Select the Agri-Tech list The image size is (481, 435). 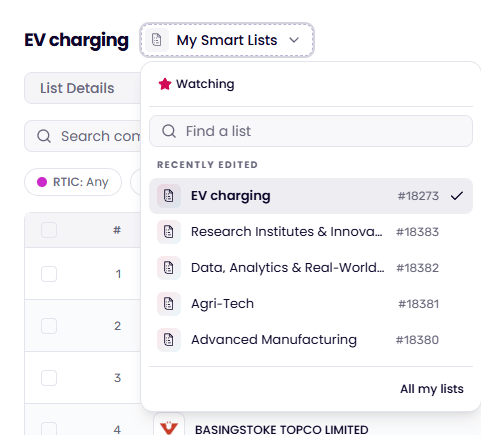click(311, 304)
